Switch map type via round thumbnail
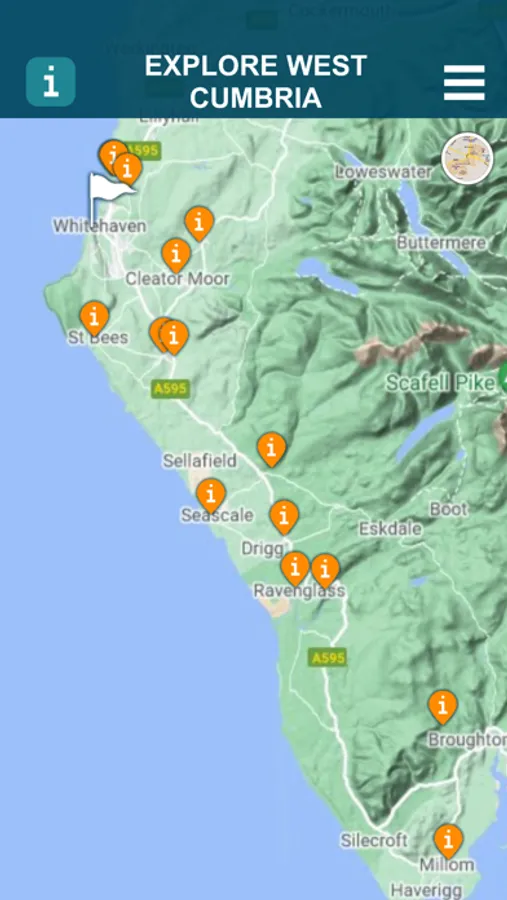507x900 pixels. pyautogui.click(x=467, y=158)
